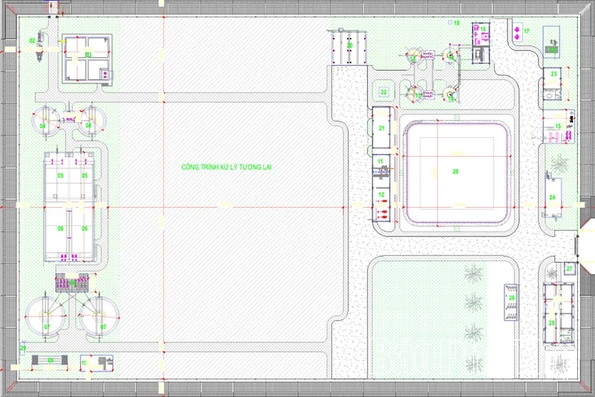
Task: Click the structure labeled 02 at top-left
Action: point(39,47)
